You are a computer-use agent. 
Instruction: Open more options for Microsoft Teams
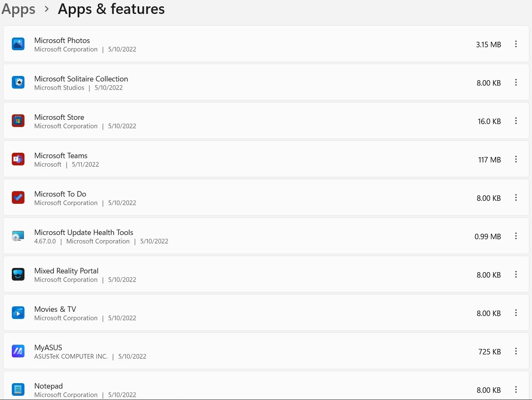[x=516, y=159]
